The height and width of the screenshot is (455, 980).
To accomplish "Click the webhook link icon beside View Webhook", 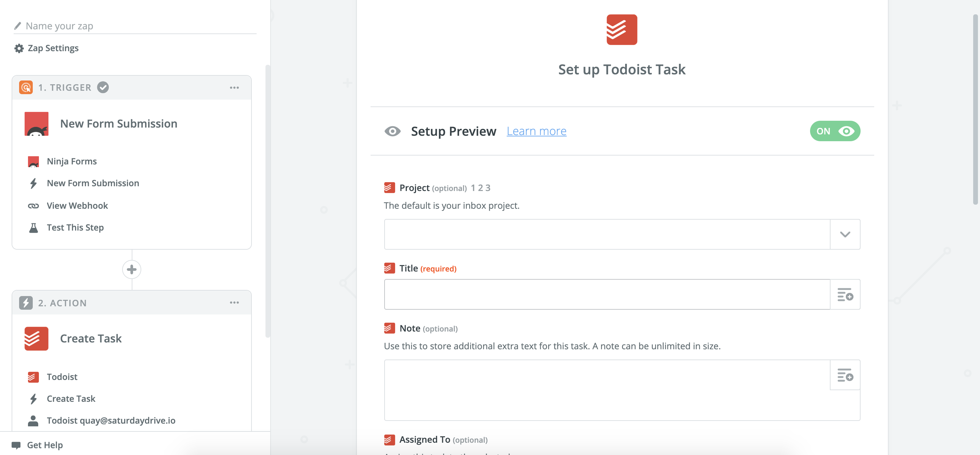I will pyautogui.click(x=33, y=205).
